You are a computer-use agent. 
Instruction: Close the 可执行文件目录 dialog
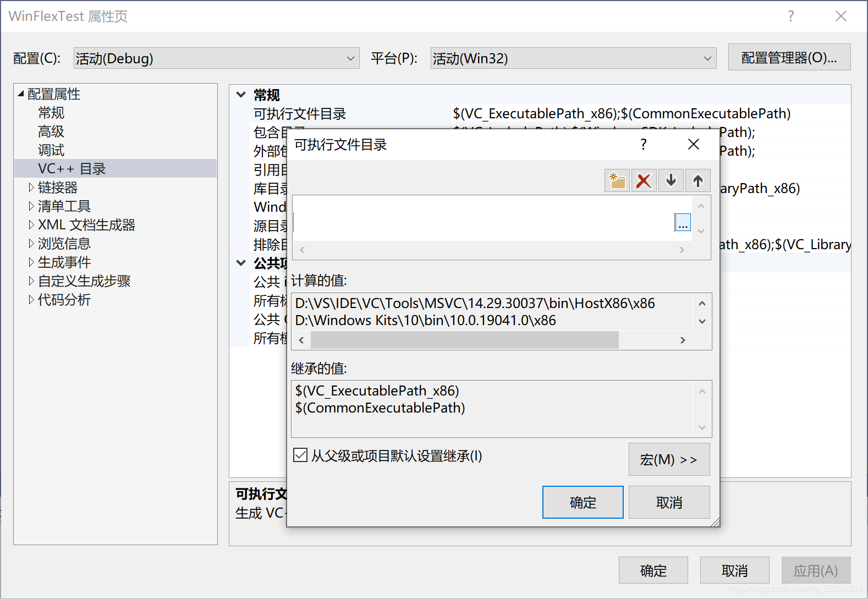tap(694, 144)
